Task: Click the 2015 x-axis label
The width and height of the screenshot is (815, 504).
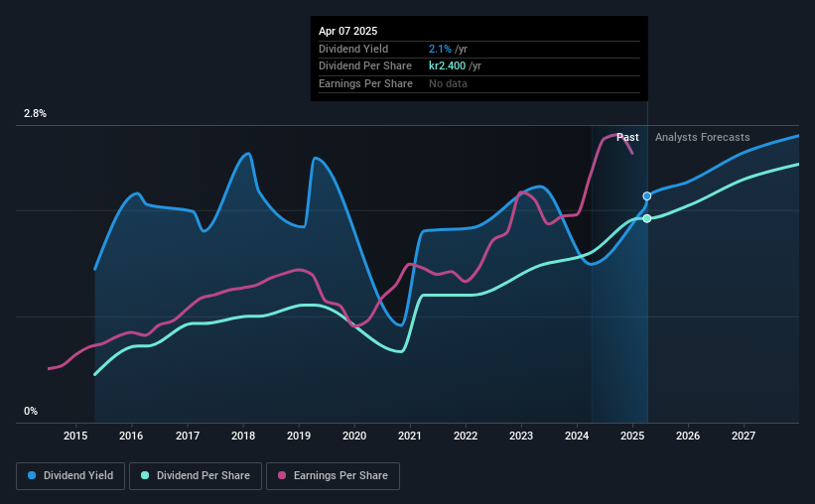Action: coord(75,436)
